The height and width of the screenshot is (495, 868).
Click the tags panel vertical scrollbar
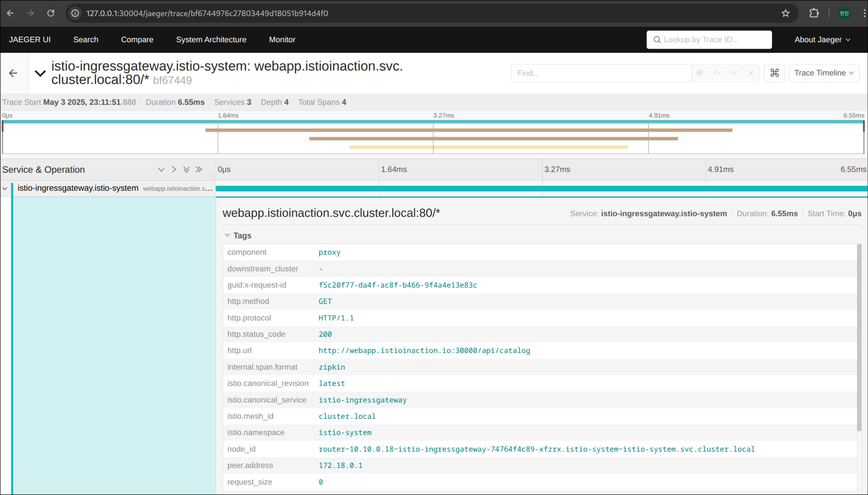coord(859,338)
